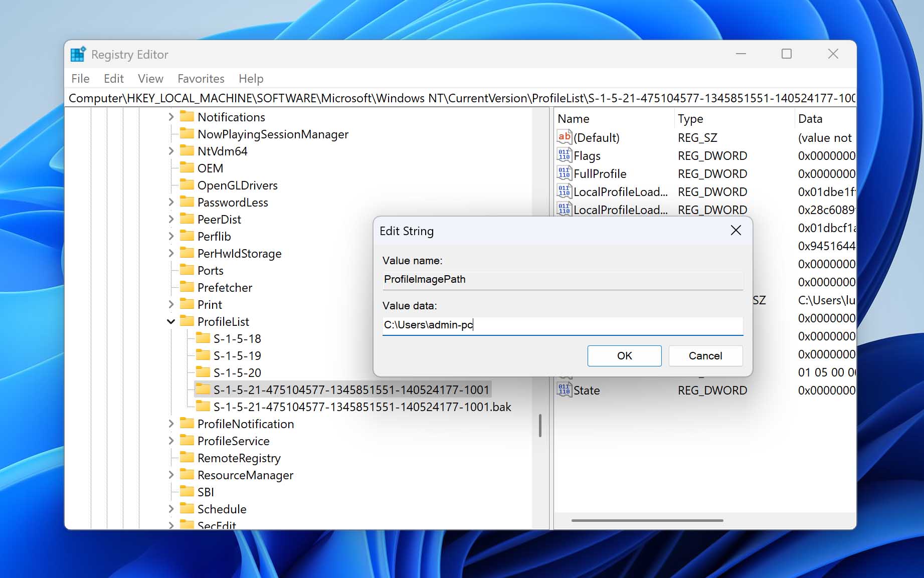Select the S-1-5-20 folder icon
Image resolution: width=924 pixels, height=578 pixels.
(x=203, y=372)
